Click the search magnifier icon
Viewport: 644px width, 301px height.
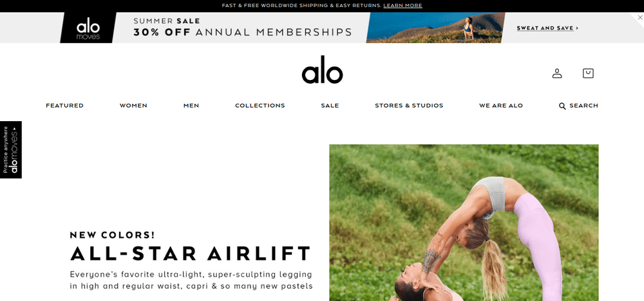pos(562,106)
